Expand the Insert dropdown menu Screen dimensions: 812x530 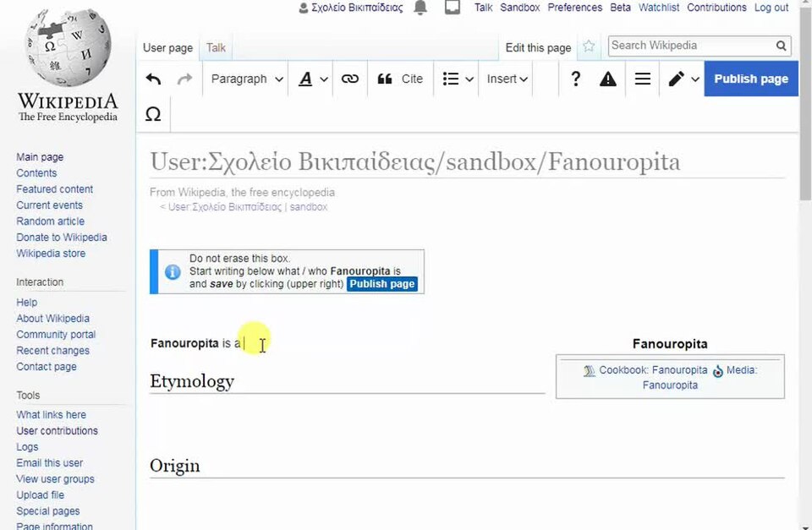[507, 79]
